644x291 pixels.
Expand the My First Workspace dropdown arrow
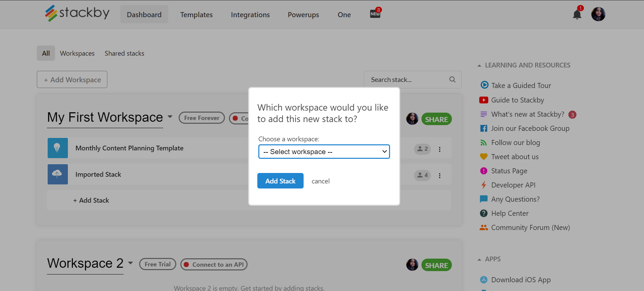coord(170,117)
